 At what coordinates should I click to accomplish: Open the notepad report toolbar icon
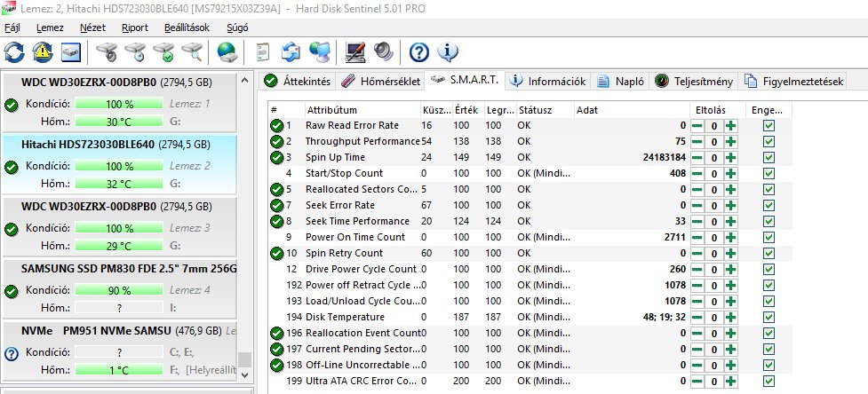(262, 52)
